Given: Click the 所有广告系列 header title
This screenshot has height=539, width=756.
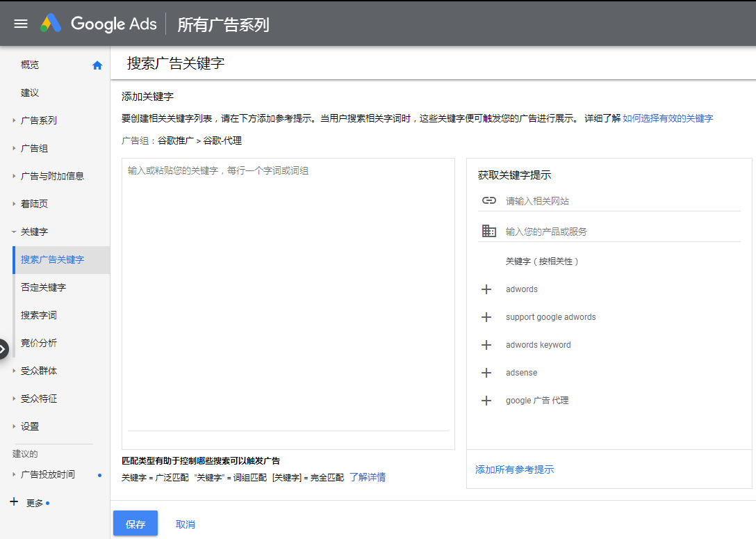Looking at the screenshot, I should (223, 24).
